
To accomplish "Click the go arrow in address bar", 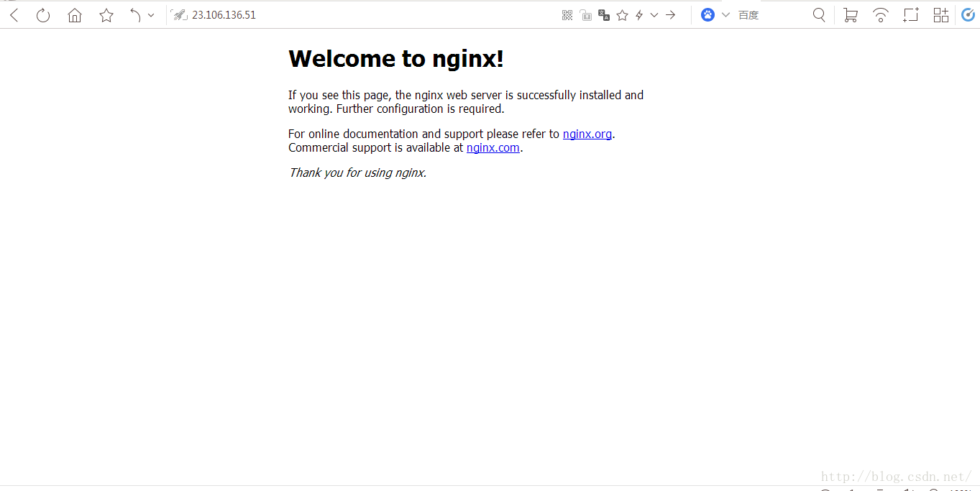I will click(671, 15).
